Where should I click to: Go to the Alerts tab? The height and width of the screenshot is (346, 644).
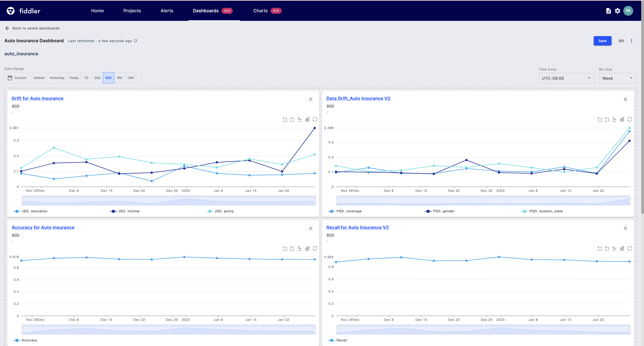[x=167, y=11]
